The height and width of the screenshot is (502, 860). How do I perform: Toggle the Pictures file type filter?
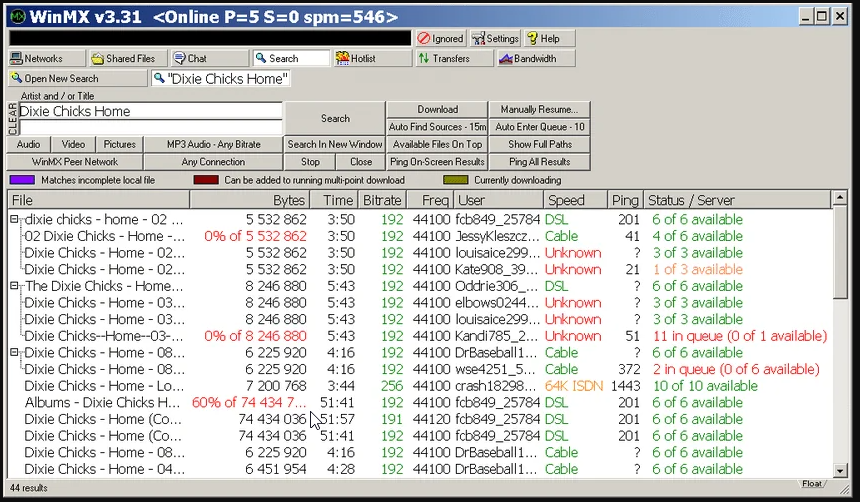coord(119,145)
